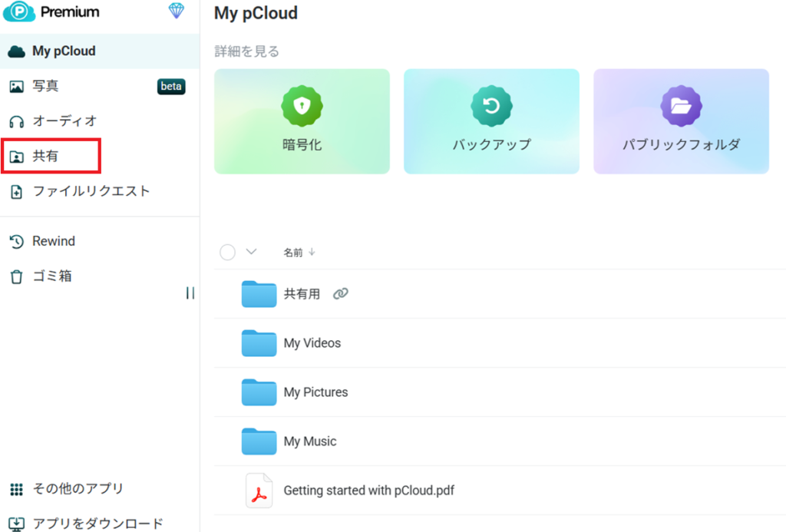Screen dimensions: 786x532
Task: Collapse the sidebar using the divider handle
Action: tap(190, 293)
